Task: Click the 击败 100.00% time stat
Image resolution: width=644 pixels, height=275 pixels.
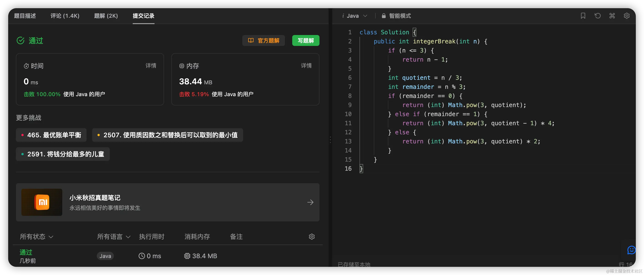Action: 42,94
